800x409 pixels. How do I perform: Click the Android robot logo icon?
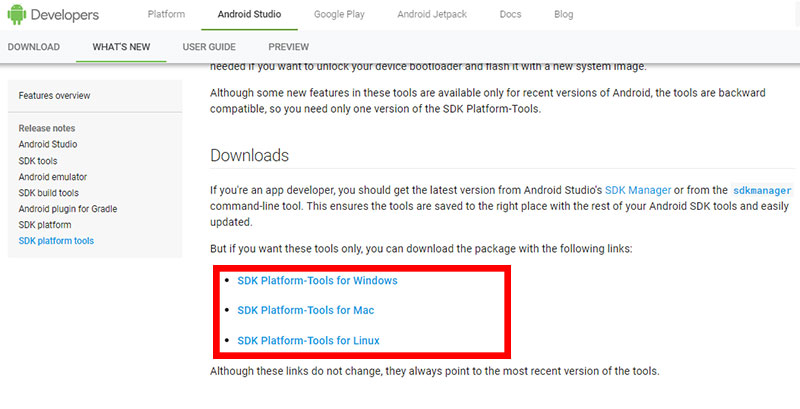pos(16,14)
